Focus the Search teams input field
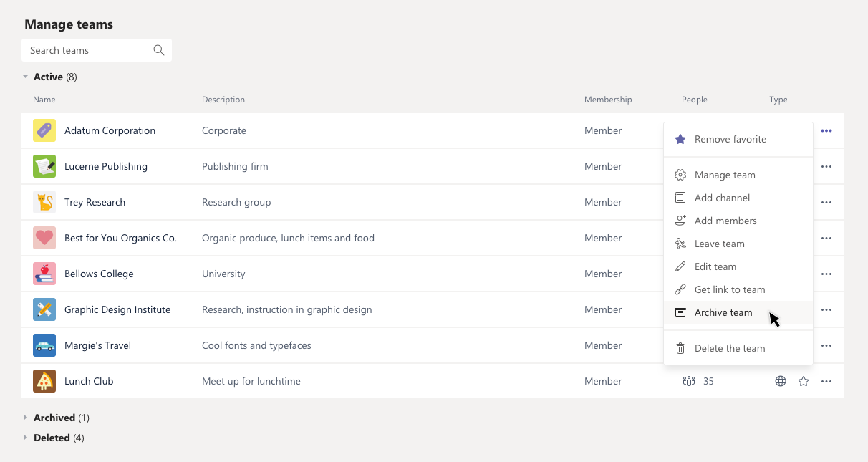Screen dimensions: 868x462 point(87,50)
